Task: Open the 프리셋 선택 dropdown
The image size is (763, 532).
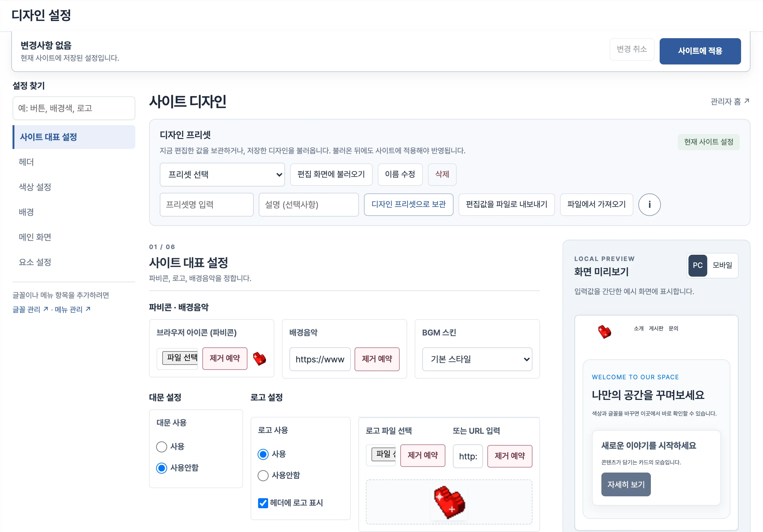Action: click(222, 175)
